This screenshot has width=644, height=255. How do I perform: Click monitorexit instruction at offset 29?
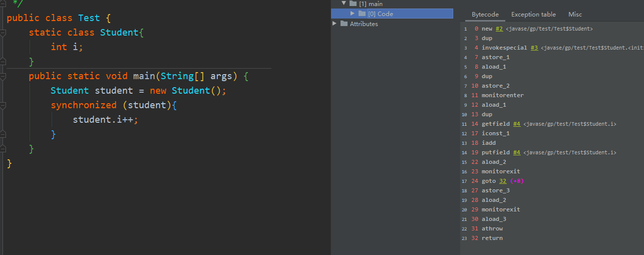pyautogui.click(x=501, y=210)
